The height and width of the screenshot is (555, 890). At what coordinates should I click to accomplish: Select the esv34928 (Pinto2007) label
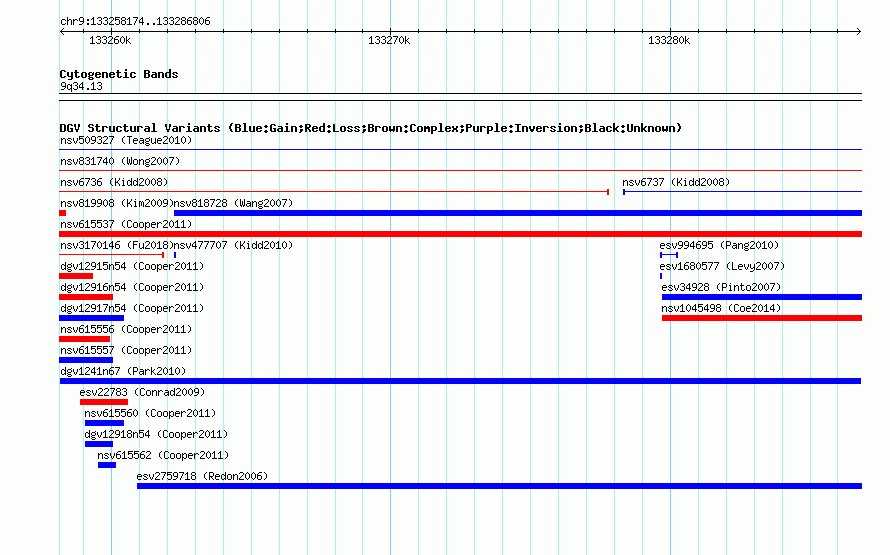pyautogui.click(x=721, y=287)
